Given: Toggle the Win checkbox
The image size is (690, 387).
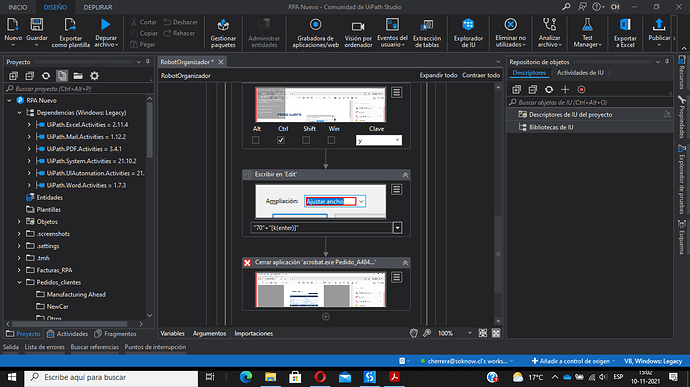Looking at the screenshot, I should coord(331,140).
